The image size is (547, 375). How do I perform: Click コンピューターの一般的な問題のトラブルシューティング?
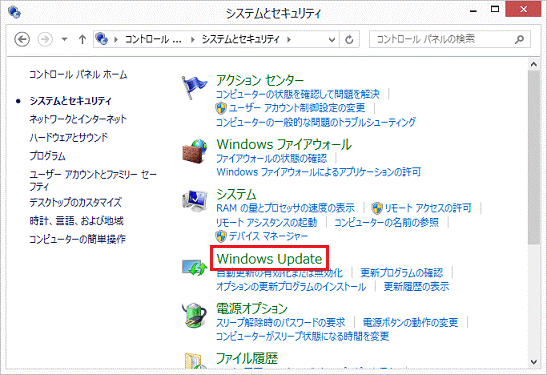click(x=316, y=122)
